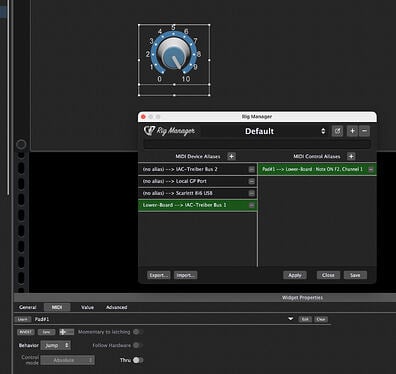Delete the current rig with minus button
The height and width of the screenshot is (374, 396).
point(364,131)
